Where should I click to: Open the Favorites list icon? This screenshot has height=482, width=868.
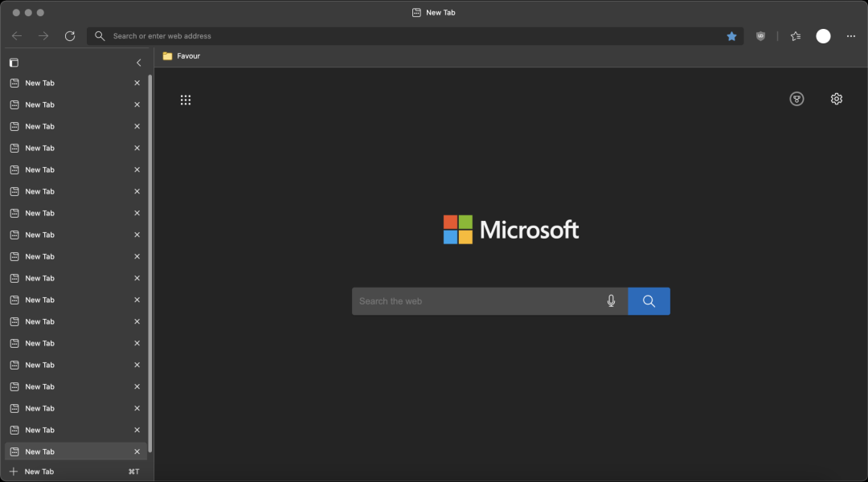coord(796,36)
